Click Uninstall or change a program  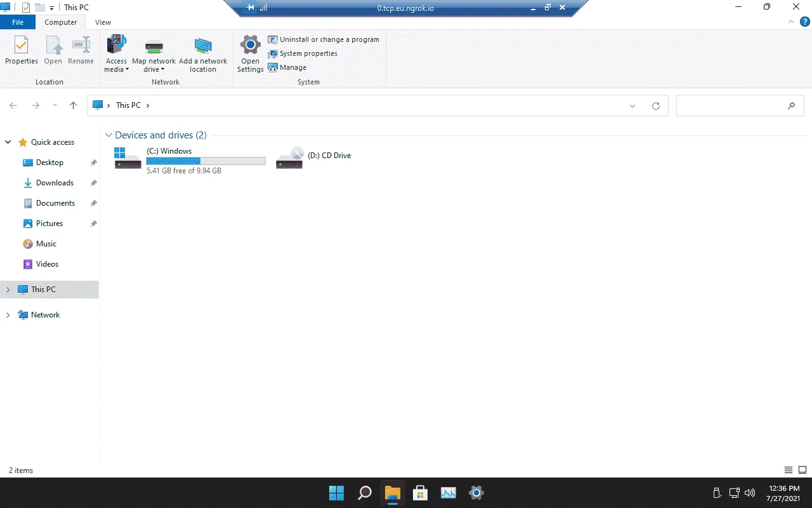click(x=324, y=39)
